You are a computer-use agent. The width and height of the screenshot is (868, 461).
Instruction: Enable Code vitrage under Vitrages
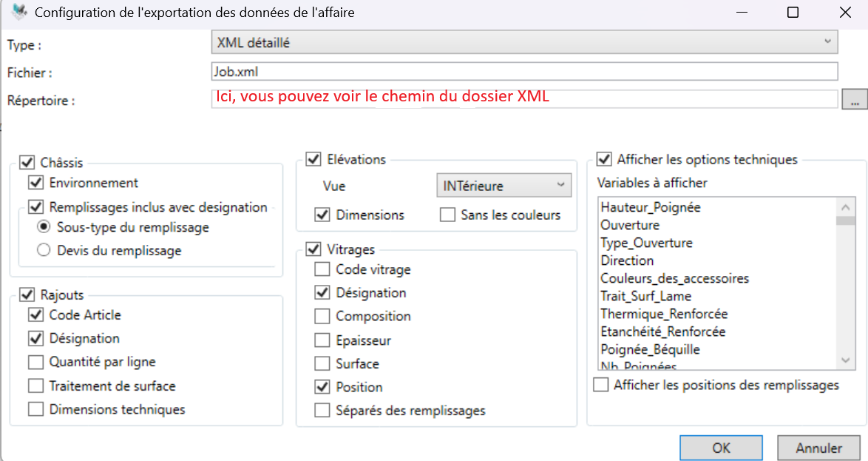322,269
